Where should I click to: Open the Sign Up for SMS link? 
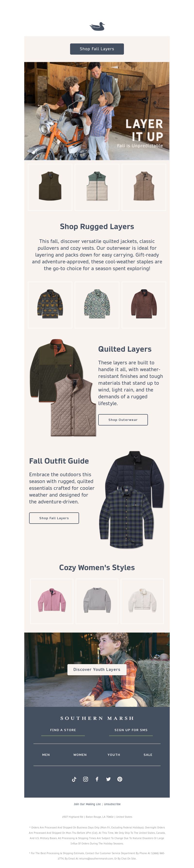(x=131, y=730)
